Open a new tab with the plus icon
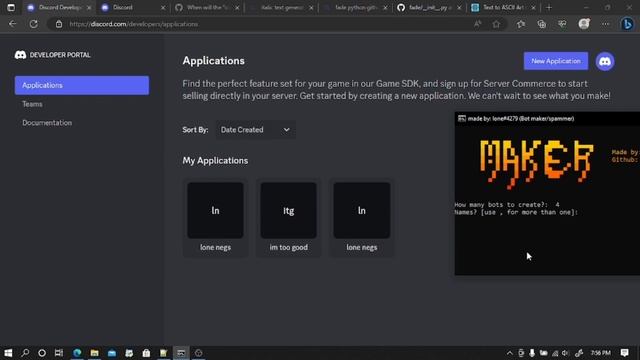Screen dimensions: 640x360 [x=549, y=7]
